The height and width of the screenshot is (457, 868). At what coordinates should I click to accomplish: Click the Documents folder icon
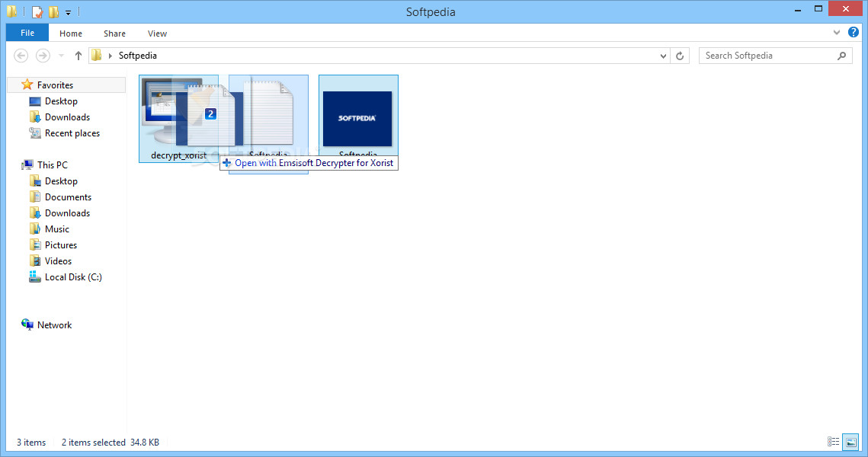click(x=35, y=197)
